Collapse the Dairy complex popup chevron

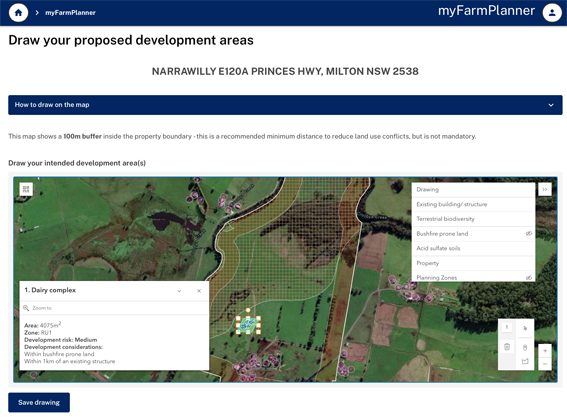coord(179,291)
